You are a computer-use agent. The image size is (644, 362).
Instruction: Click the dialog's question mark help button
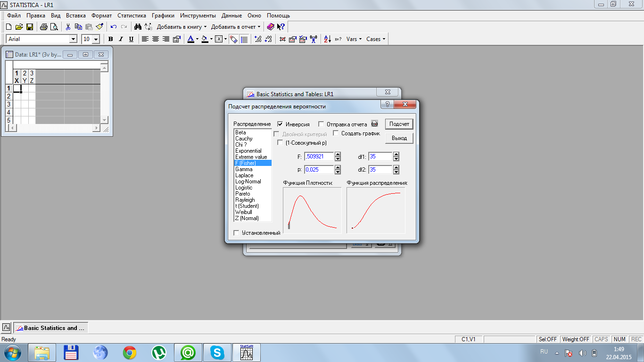click(387, 105)
